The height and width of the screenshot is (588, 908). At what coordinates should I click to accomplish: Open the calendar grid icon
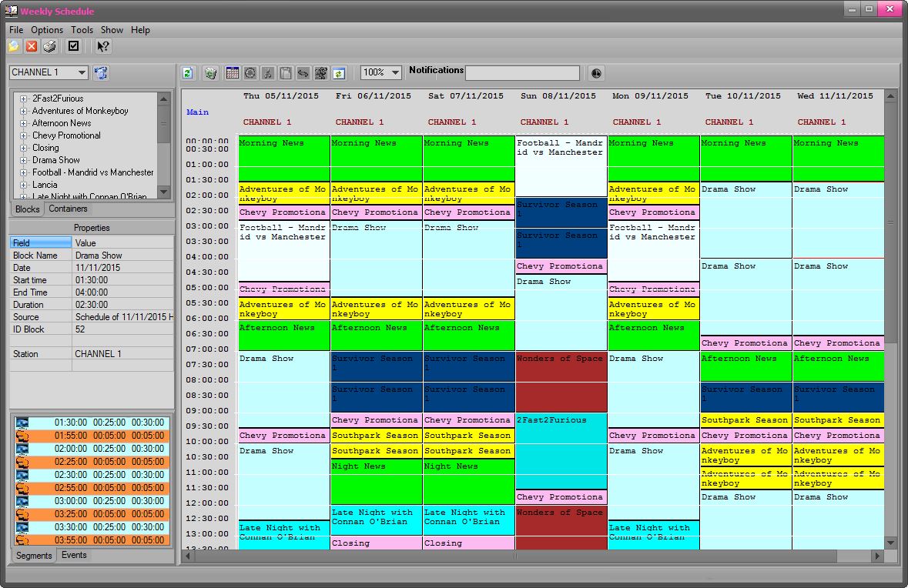pos(232,72)
